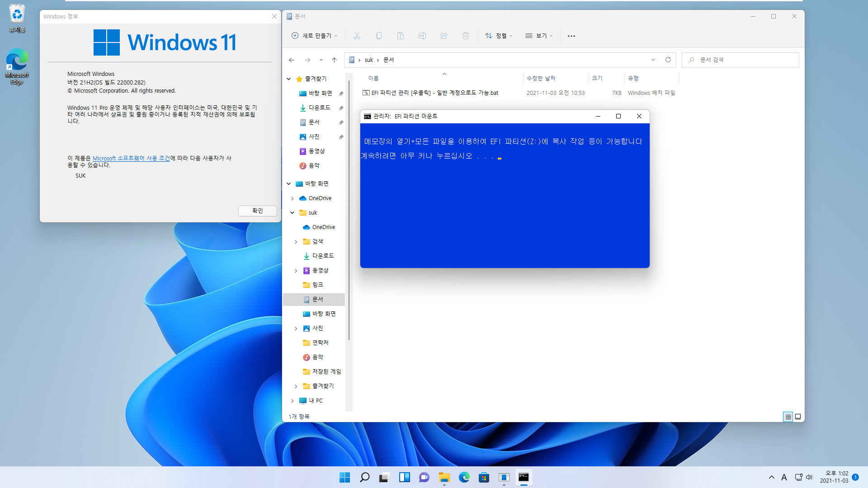Refresh the 문서 folder view

[668, 60]
